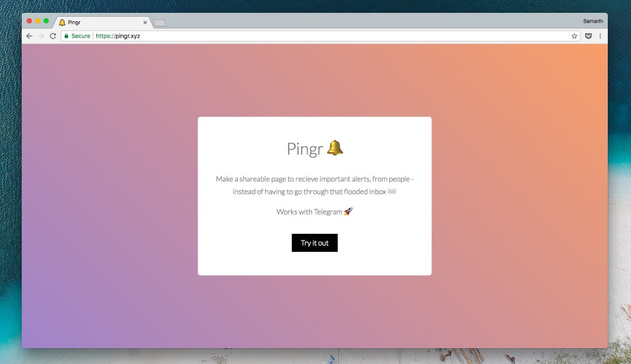Click the envelope emoji after flooded inbox
Viewport: 631px width, 364px height.
(391, 191)
